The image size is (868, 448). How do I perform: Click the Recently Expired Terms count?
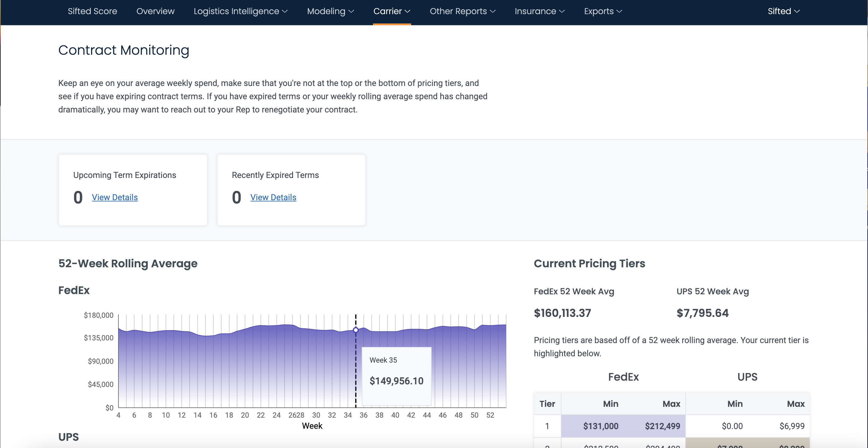[236, 197]
